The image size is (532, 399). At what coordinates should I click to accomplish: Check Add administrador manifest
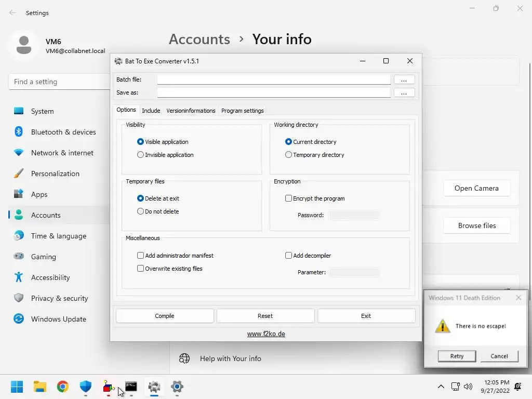tap(140, 255)
